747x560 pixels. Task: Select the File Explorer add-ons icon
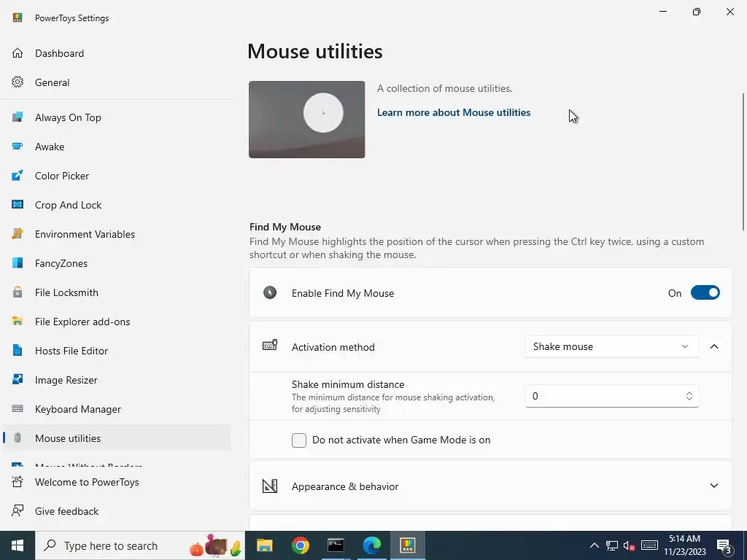click(18, 322)
